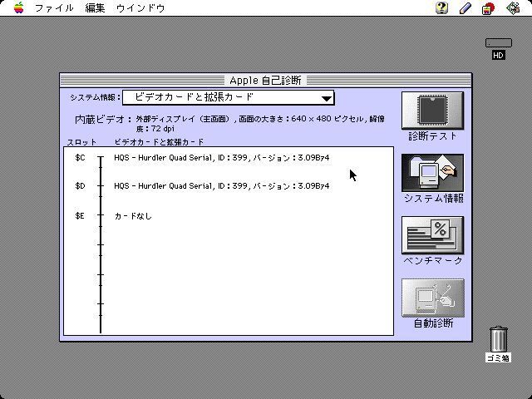Select slot $D Hurdler Quad Serial row

click(x=222, y=186)
